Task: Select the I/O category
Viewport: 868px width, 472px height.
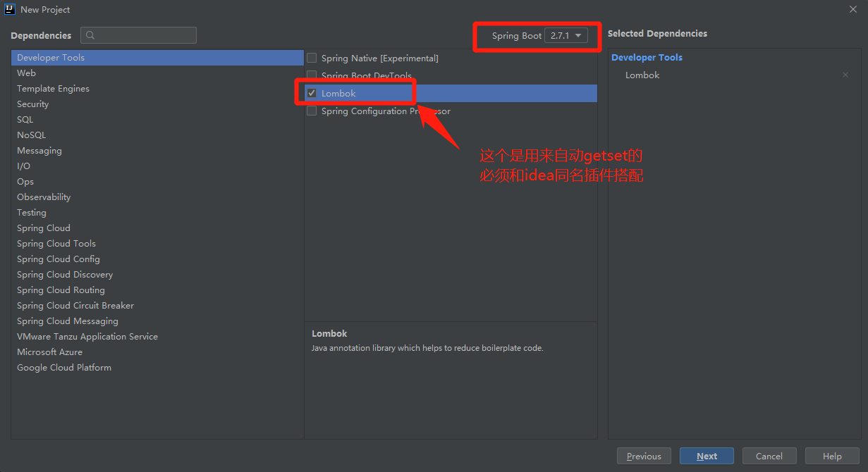Action: 157,166
